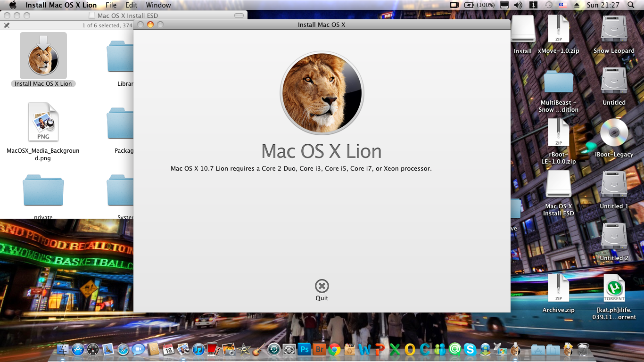Select the Snow Leopard drive on the desktop
This screenshot has width=644, height=362.
click(x=614, y=35)
